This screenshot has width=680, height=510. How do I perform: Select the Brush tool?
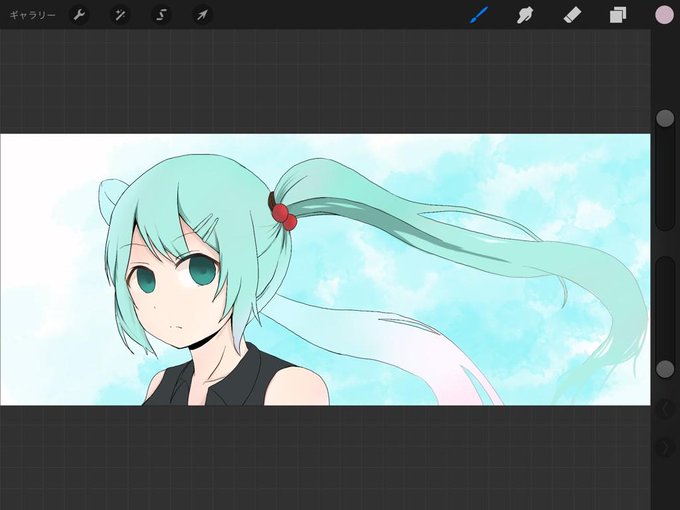479,15
